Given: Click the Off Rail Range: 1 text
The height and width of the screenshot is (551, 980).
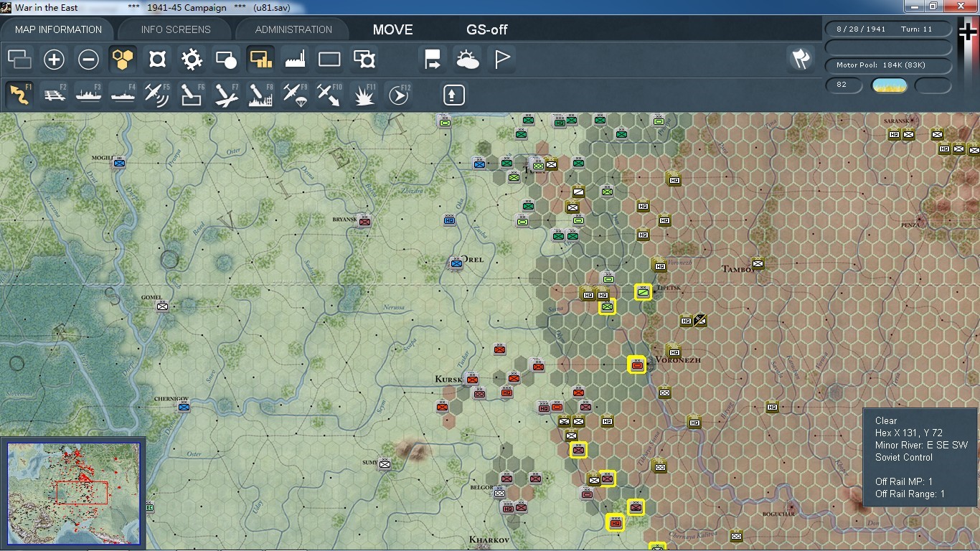Looking at the screenshot, I should 910,494.
